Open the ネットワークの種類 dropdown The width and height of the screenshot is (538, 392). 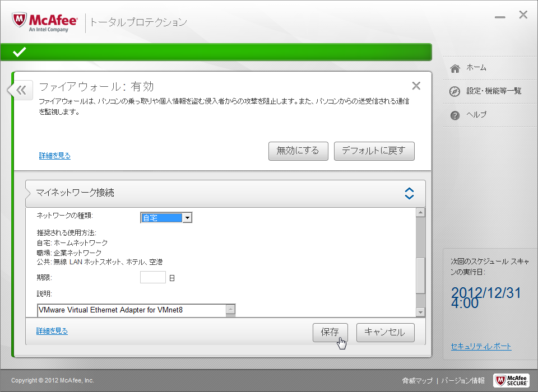coord(166,218)
